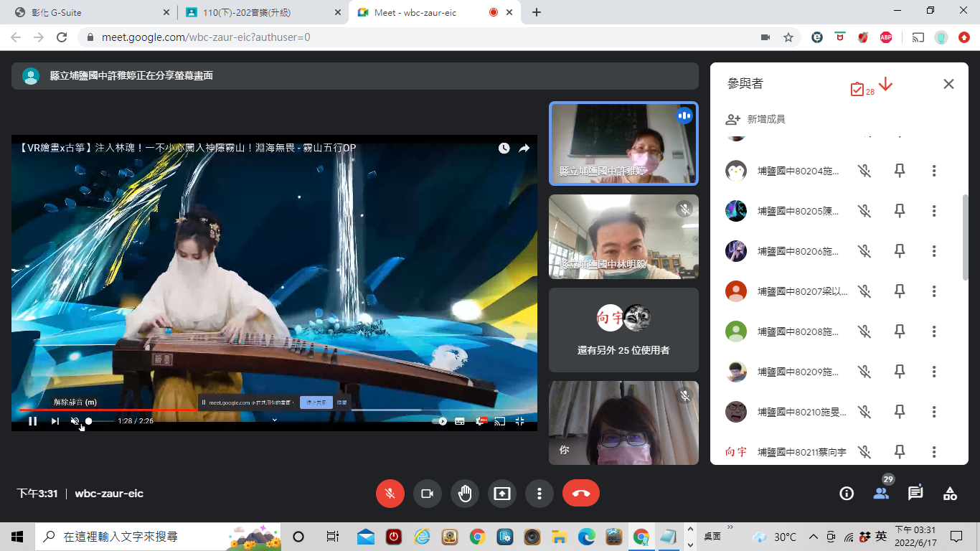This screenshot has height=551, width=980.
Task: Pin participant 埔鹽國中80210施旻
Action: [900, 412]
